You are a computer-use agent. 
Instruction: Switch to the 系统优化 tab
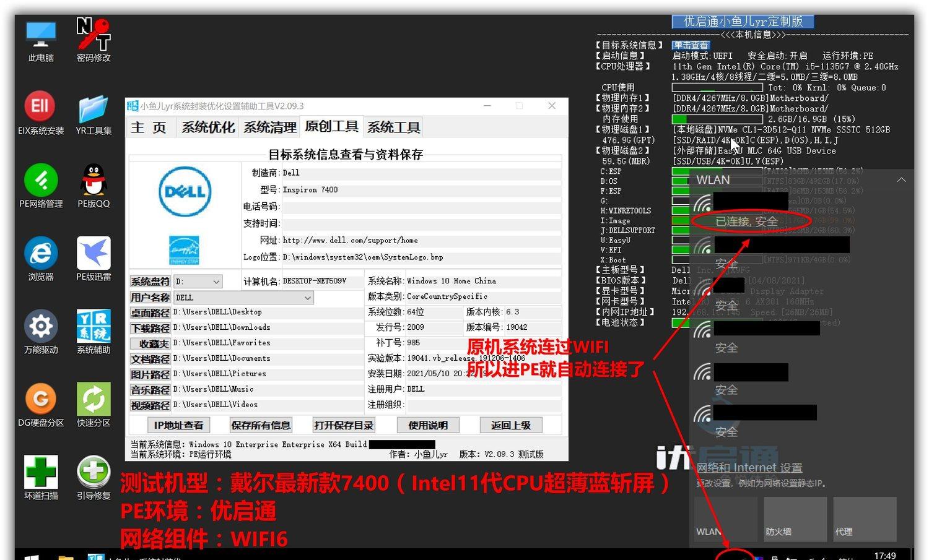coord(207,127)
